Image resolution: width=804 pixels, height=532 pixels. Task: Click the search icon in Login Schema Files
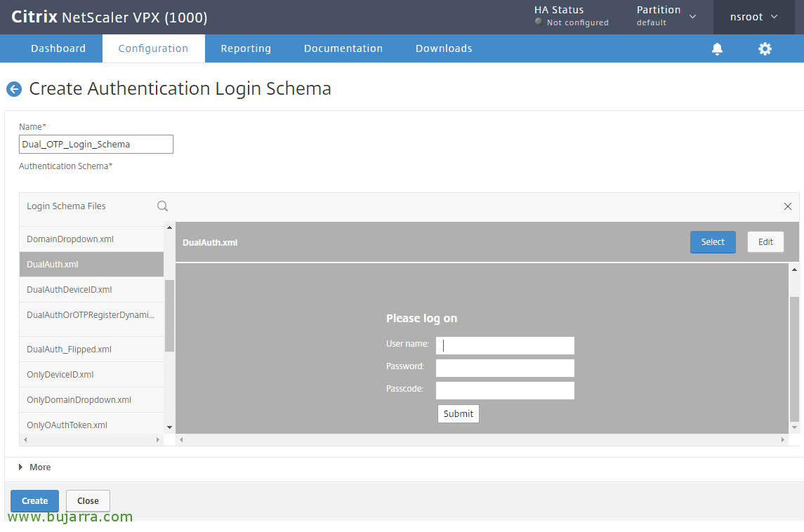click(x=162, y=206)
